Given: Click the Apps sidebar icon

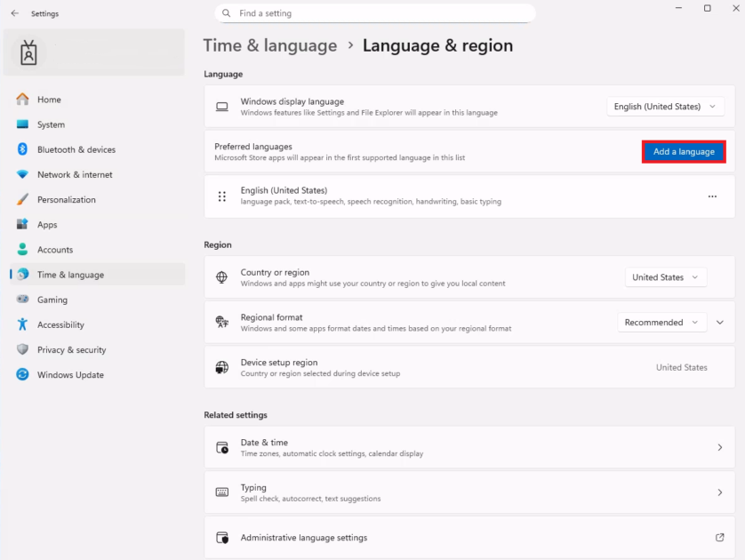Looking at the screenshot, I should tap(22, 224).
